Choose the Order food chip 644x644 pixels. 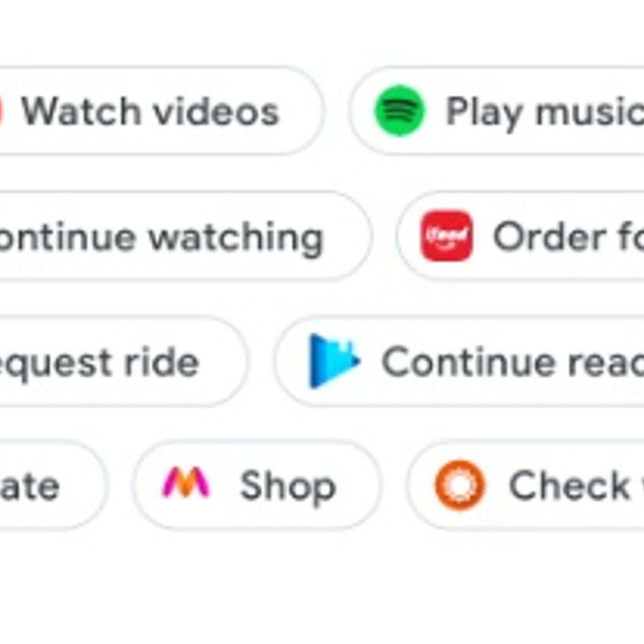pyautogui.click(x=520, y=236)
